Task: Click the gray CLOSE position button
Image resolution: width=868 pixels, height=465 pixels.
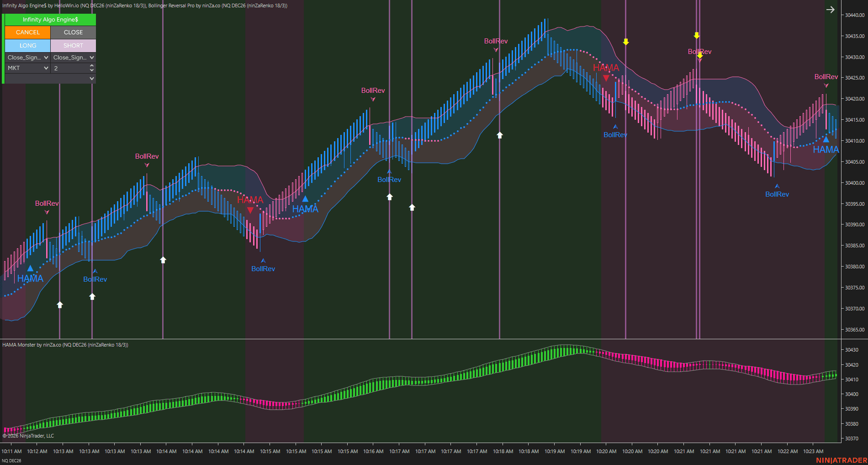Action: [73, 32]
